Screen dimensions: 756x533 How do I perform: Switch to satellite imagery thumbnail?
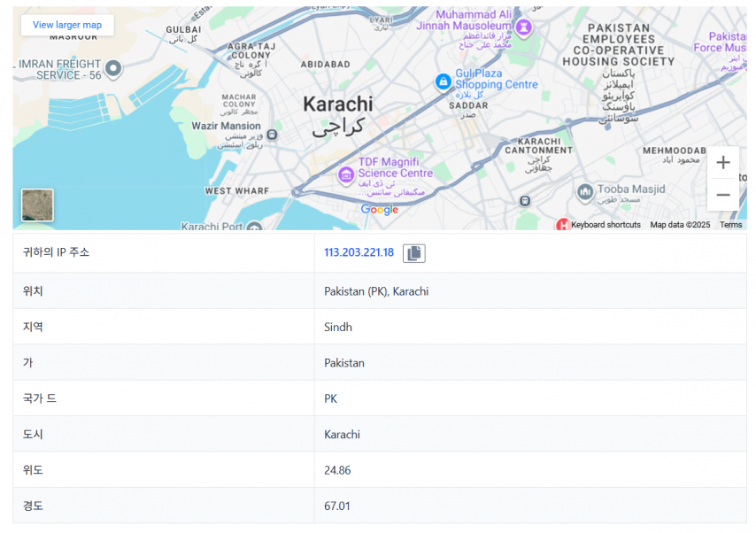click(x=37, y=205)
